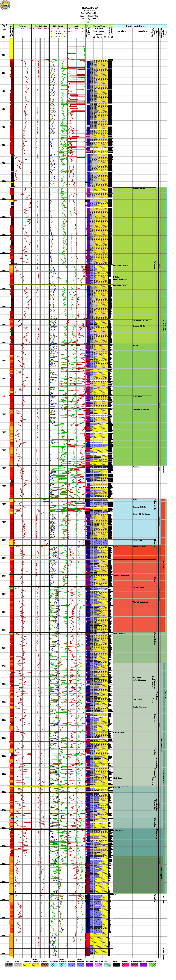The image size is (176, 980).
Task: Click the 'Niobrara Chalk' formation label
Action: coord(139,189)
